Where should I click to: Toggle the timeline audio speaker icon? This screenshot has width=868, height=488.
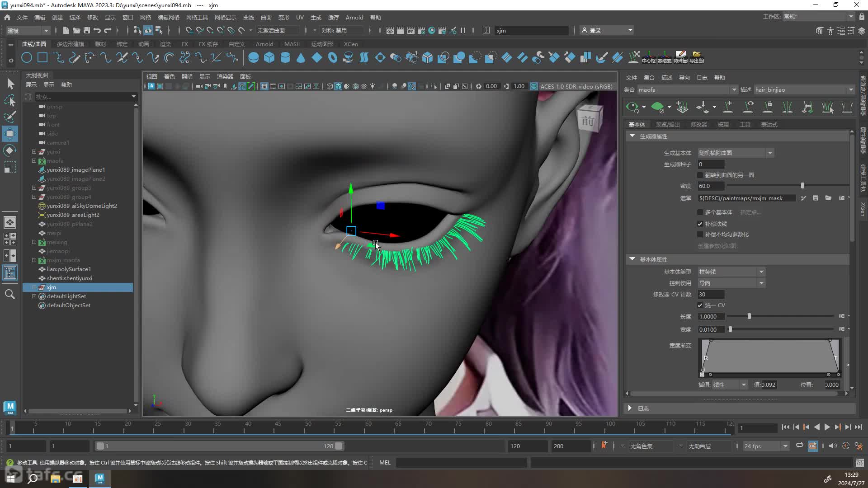pos(833,446)
